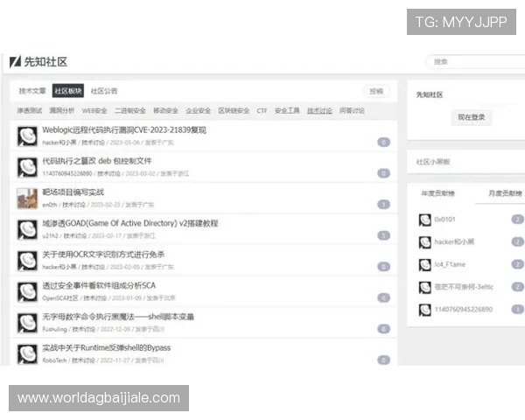Open the 问答讨论 category

click(352, 111)
